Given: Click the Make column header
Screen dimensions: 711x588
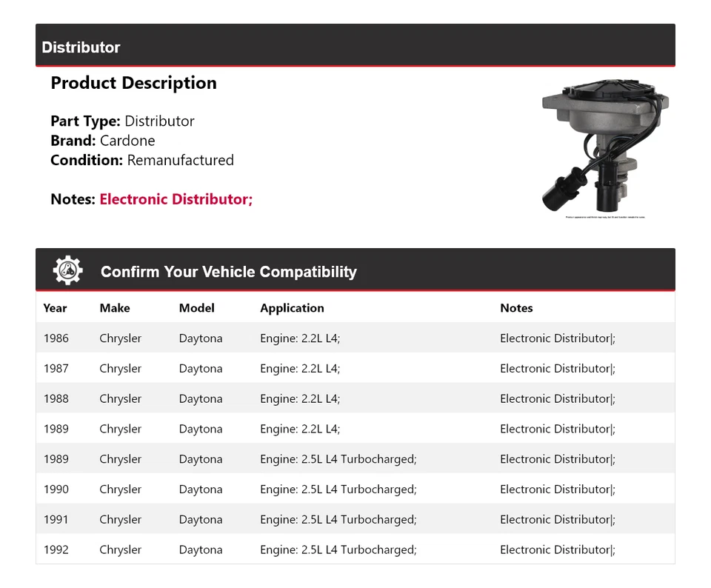Looking at the screenshot, I should (115, 308).
